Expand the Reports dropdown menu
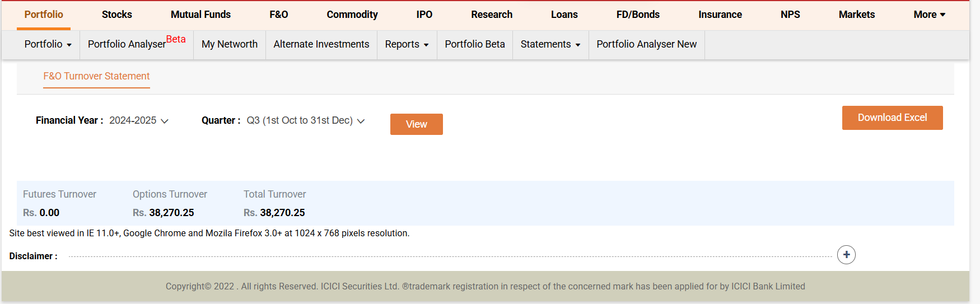The height and width of the screenshot is (304, 980). pos(407,44)
